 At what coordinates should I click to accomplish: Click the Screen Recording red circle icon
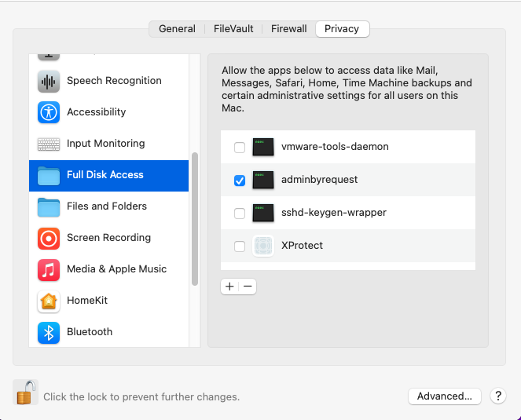point(49,238)
